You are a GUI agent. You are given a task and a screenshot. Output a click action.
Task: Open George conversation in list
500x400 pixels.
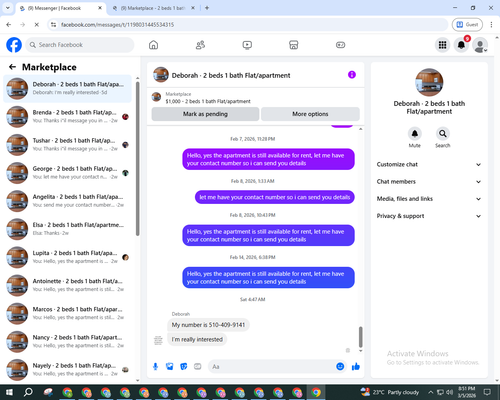[67, 173]
